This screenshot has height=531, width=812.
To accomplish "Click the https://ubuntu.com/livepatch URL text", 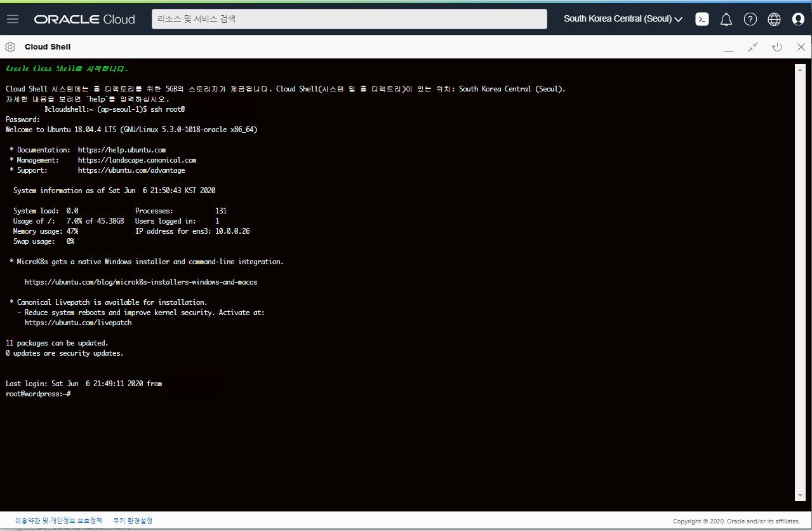I will pyautogui.click(x=78, y=323).
